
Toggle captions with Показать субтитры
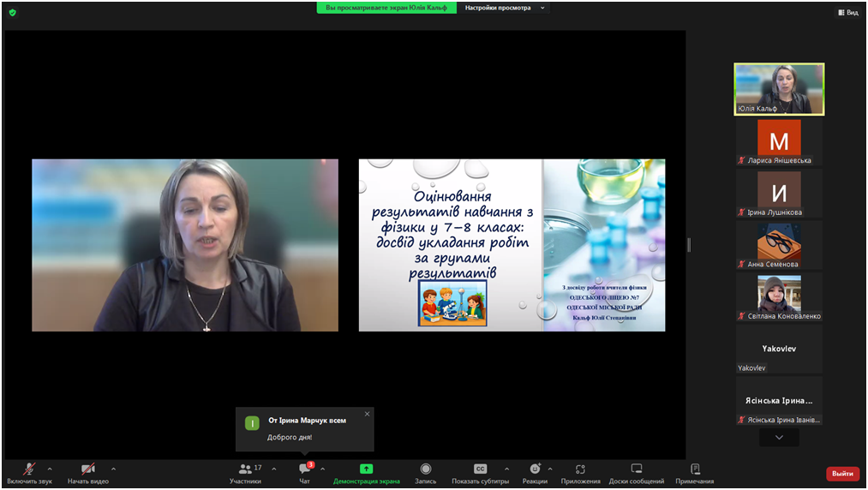pyautogui.click(x=480, y=469)
